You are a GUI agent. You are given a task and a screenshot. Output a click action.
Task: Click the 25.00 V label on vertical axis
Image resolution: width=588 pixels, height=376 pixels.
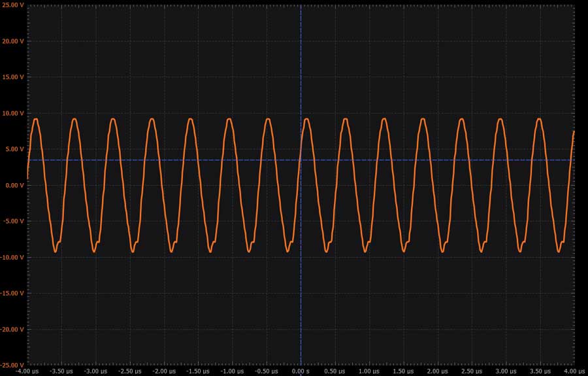[x=12, y=5]
